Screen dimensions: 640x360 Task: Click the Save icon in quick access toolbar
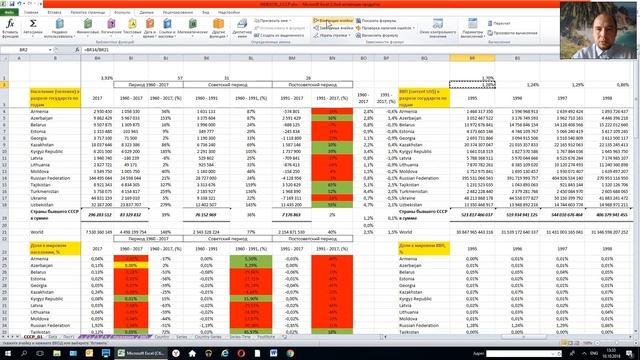pyautogui.click(x=12, y=4)
